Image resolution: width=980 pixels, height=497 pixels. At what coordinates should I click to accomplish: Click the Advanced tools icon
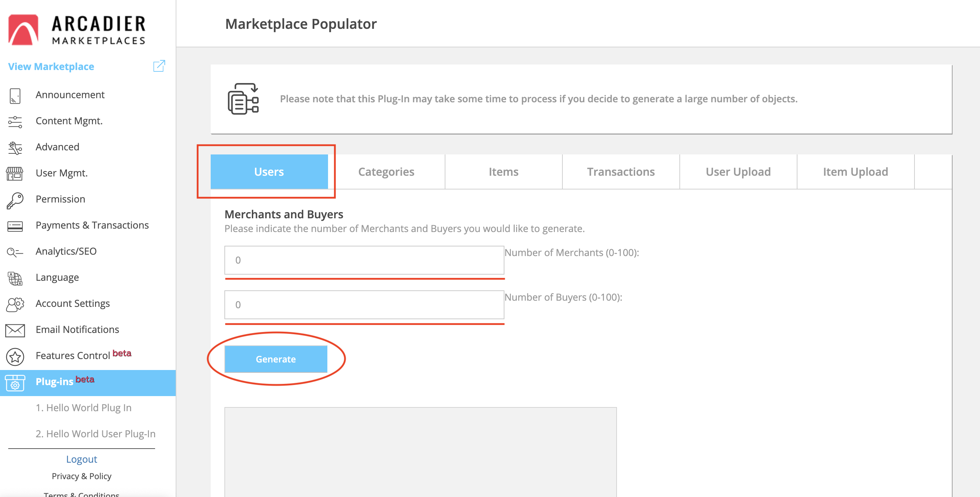point(15,148)
